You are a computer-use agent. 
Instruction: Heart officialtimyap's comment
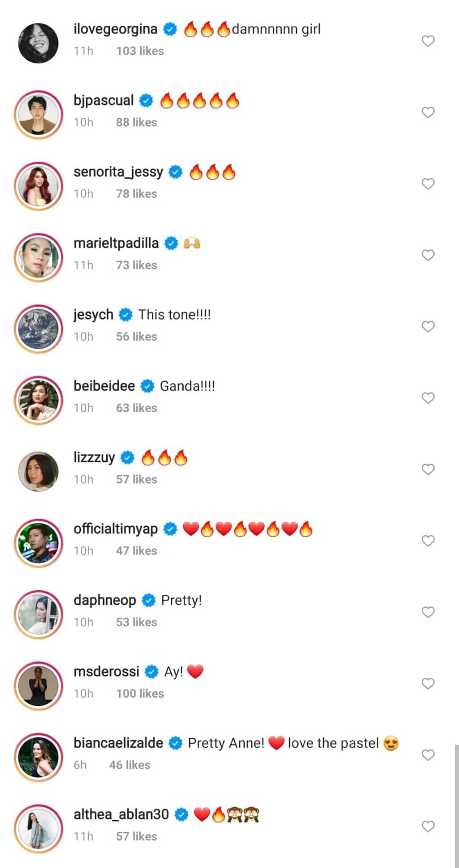(x=428, y=541)
